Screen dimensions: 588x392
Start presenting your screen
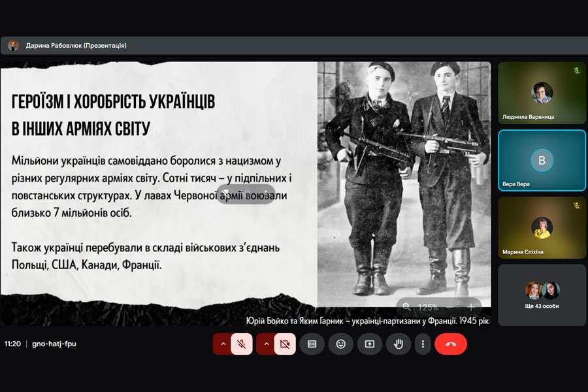point(370,344)
